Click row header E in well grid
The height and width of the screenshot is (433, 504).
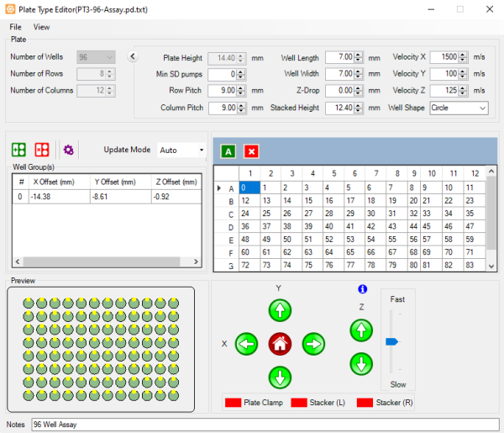tap(227, 240)
